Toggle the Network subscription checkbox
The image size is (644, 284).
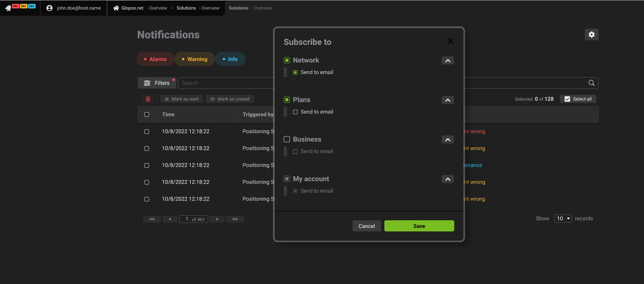click(x=287, y=60)
